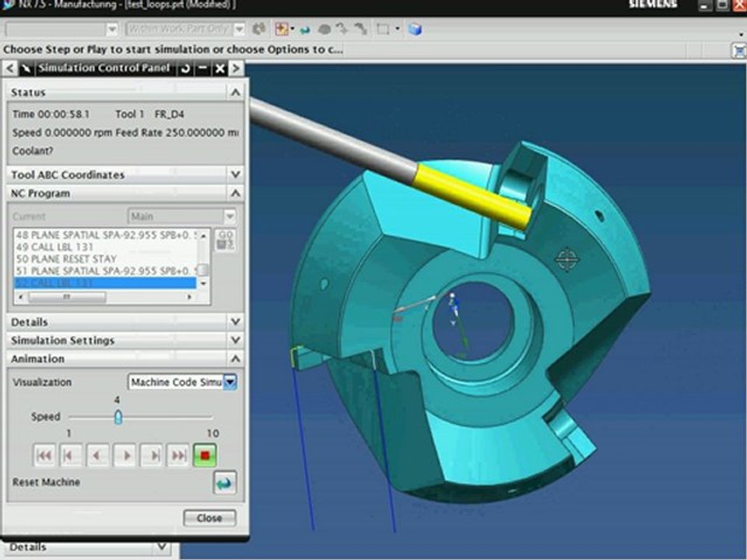Click the selection rectangle toolbar icon
The height and width of the screenshot is (560, 747).
383,29
